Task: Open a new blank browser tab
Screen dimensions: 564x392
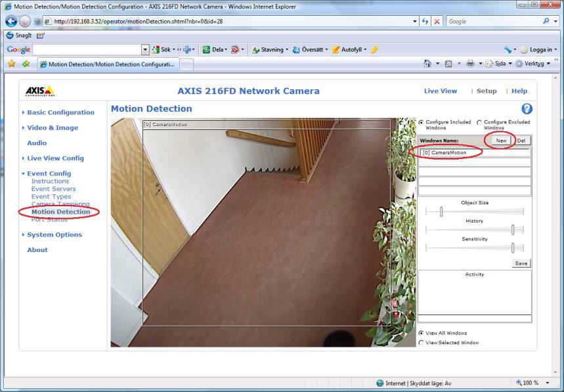Action: (186, 65)
